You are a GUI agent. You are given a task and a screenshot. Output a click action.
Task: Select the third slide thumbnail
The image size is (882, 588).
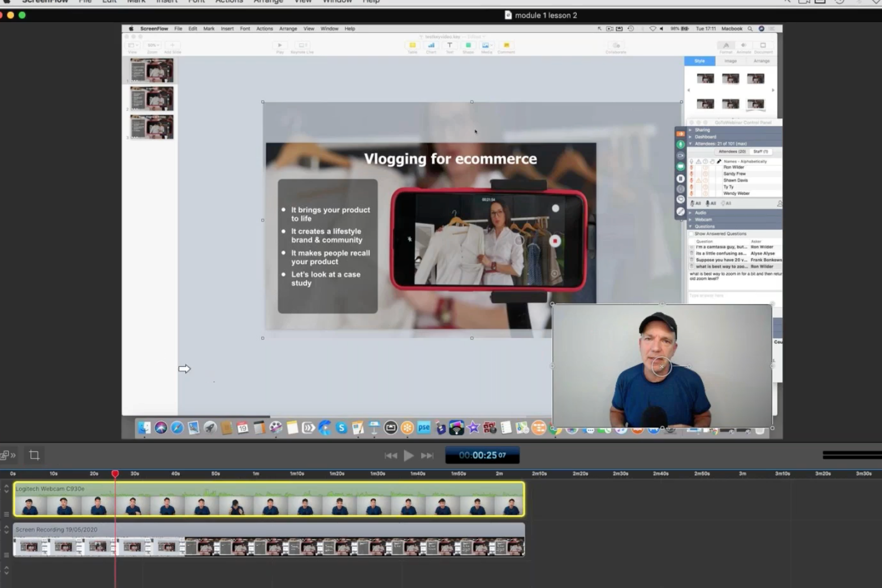[152, 127]
